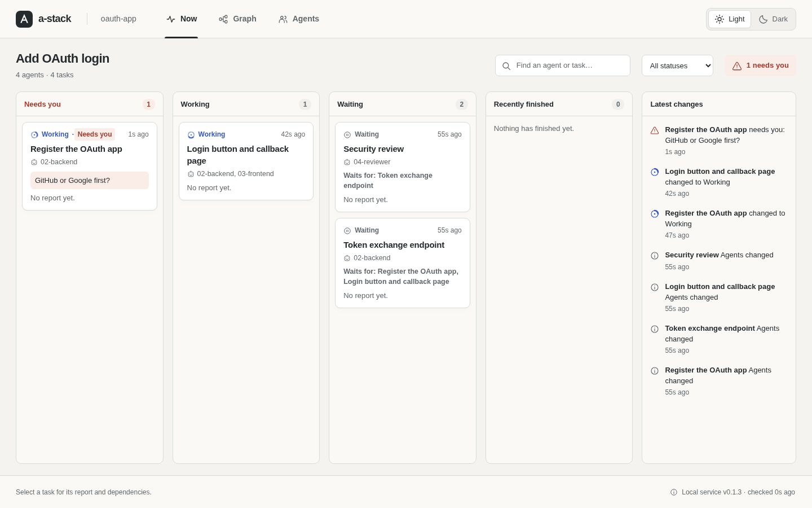Click the working spinner icon on Register the OAuth app card

pos(34,135)
